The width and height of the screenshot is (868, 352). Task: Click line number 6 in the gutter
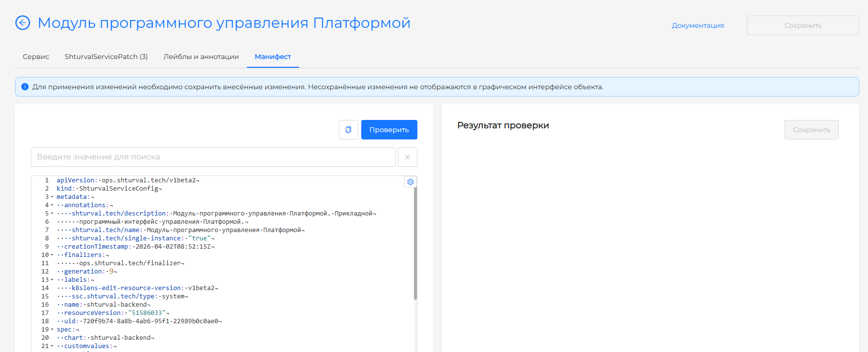point(47,222)
